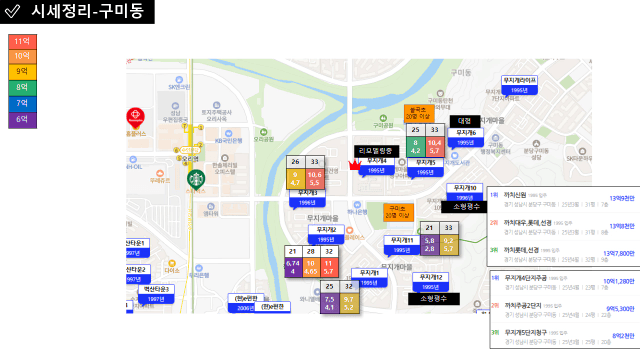The height and width of the screenshot is (360, 640).
Task: Click the orange 구미초 school tag
Action: (398, 212)
